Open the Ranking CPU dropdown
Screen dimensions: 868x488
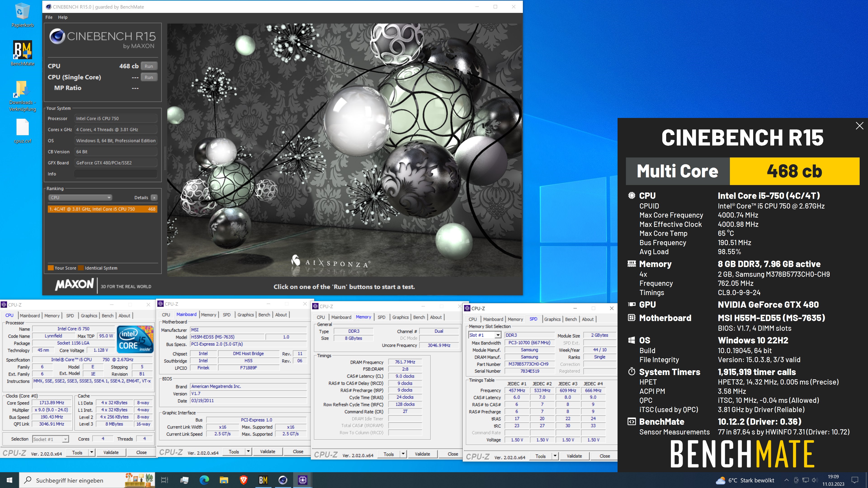click(80, 198)
